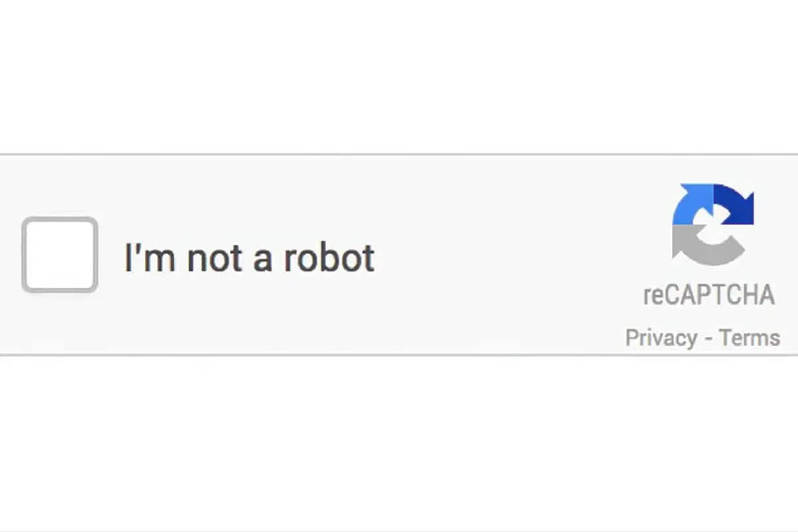Click the "I'm not a robot" label text
Image resolution: width=798 pixels, height=532 pixels.
(x=249, y=257)
